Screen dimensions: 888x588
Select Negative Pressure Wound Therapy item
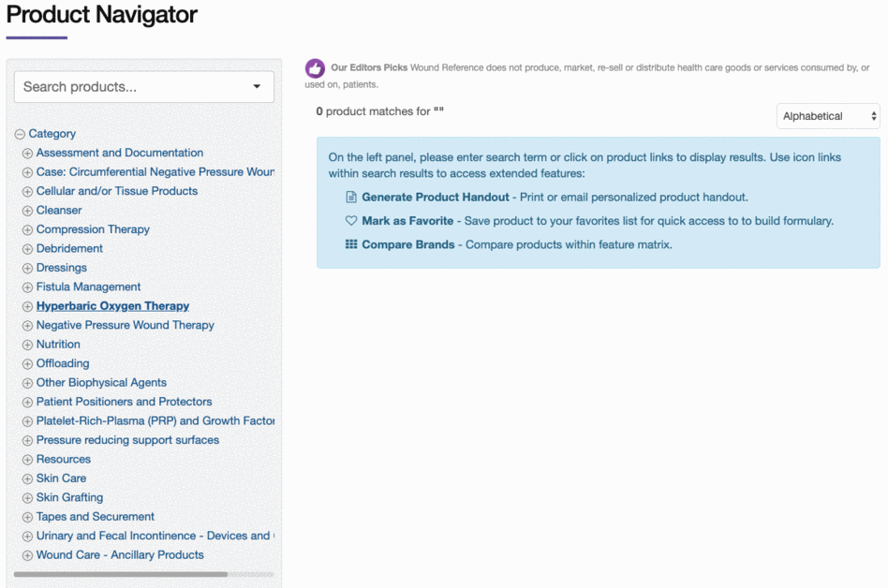point(125,325)
